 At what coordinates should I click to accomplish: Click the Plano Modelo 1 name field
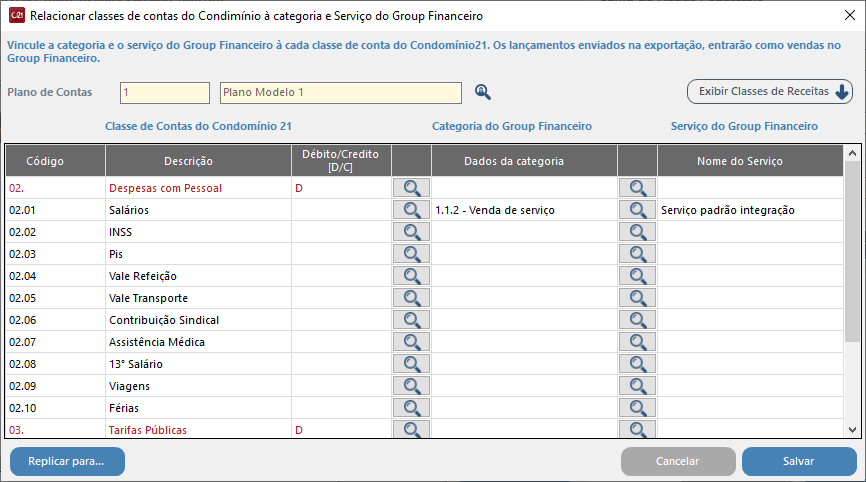click(341, 93)
